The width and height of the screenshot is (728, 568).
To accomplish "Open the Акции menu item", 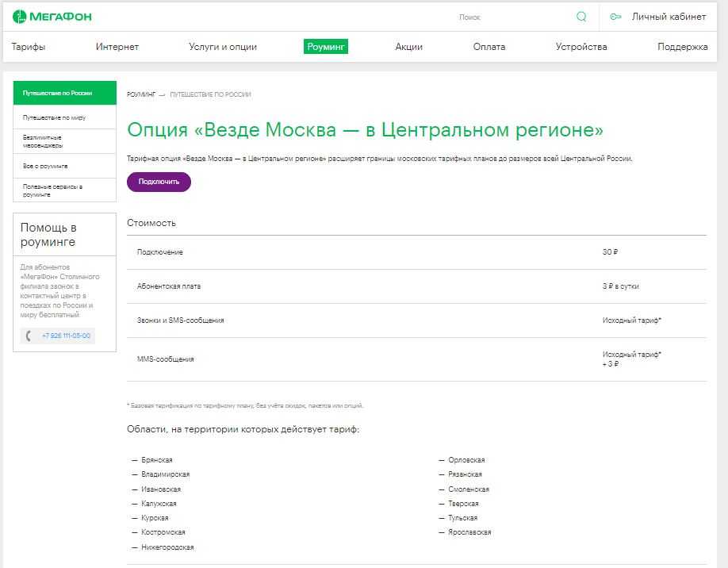I will pos(408,47).
